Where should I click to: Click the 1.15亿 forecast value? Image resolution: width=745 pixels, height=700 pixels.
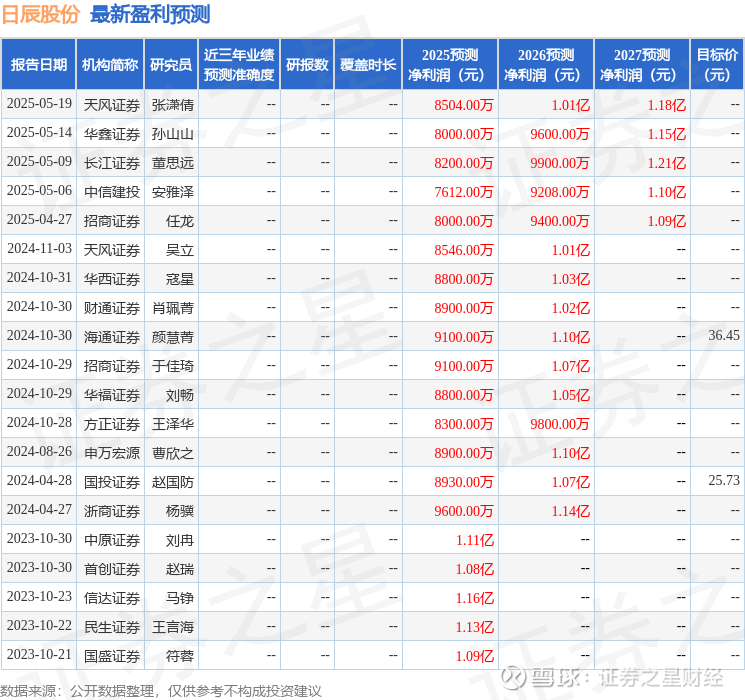pos(667,134)
